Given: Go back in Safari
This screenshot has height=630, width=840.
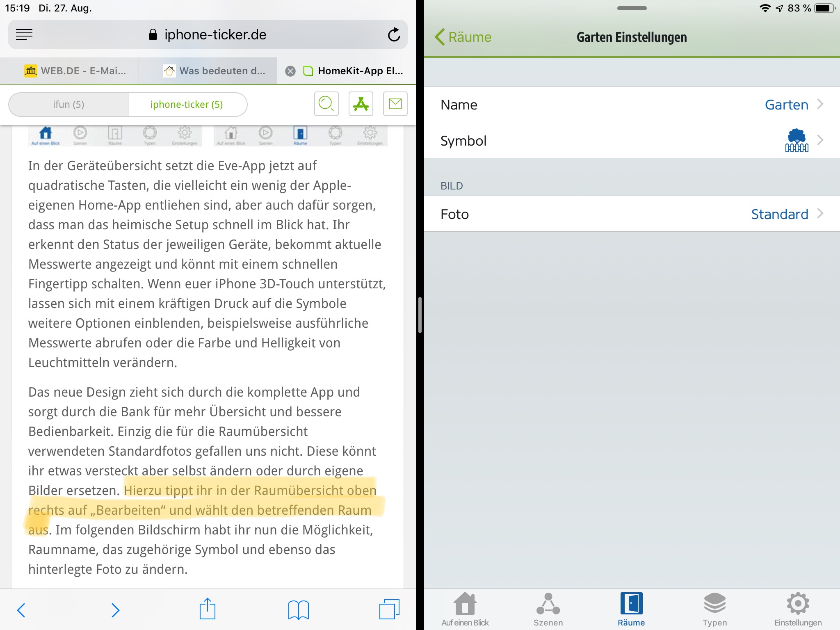Looking at the screenshot, I should coord(21,610).
